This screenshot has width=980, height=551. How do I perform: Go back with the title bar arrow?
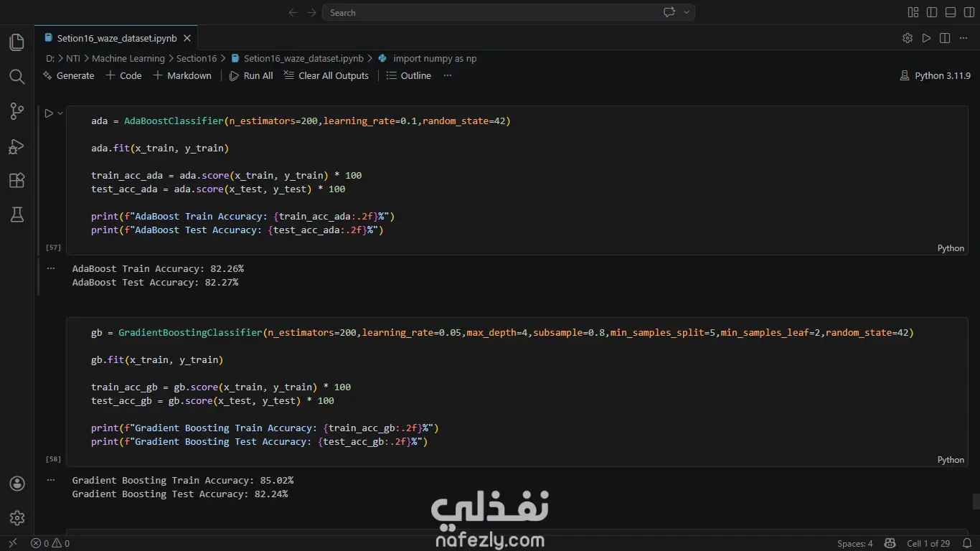coord(293,12)
